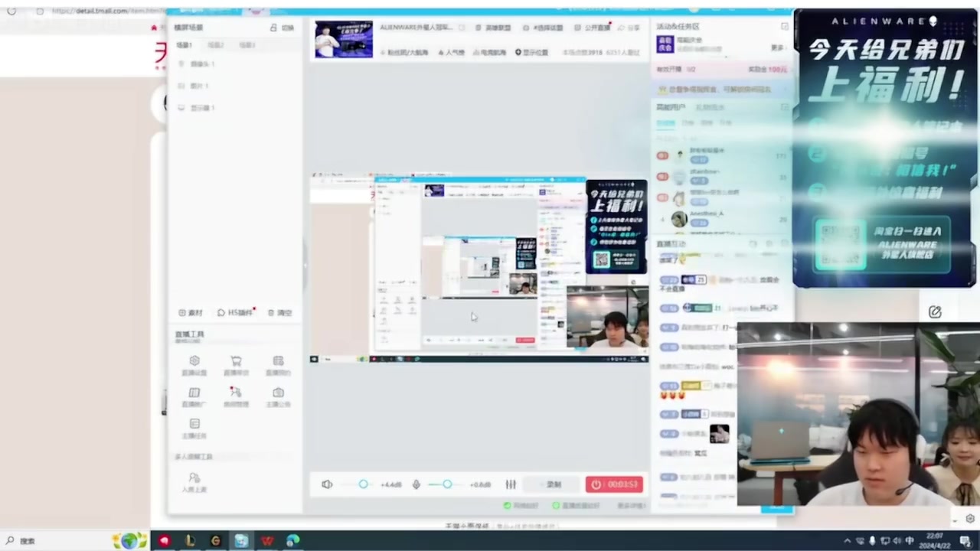Open the 素材 materials button
The height and width of the screenshot is (551, 980).
pyautogui.click(x=191, y=313)
